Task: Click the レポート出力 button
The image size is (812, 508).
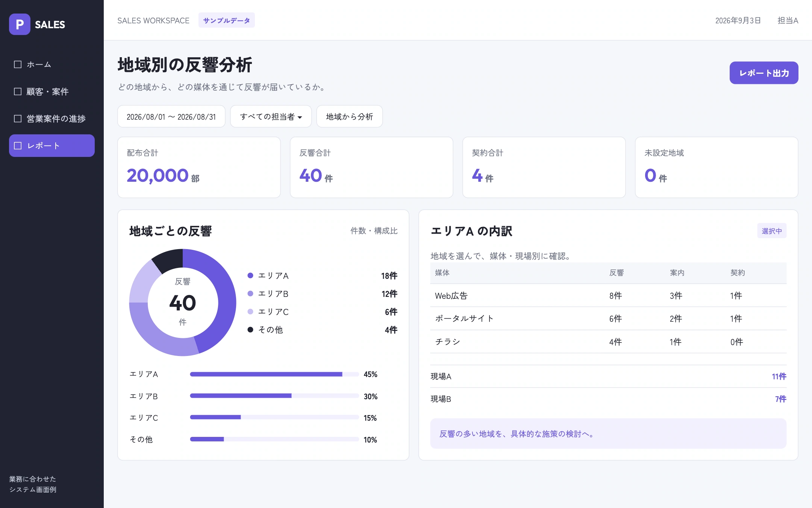Action: click(764, 73)
